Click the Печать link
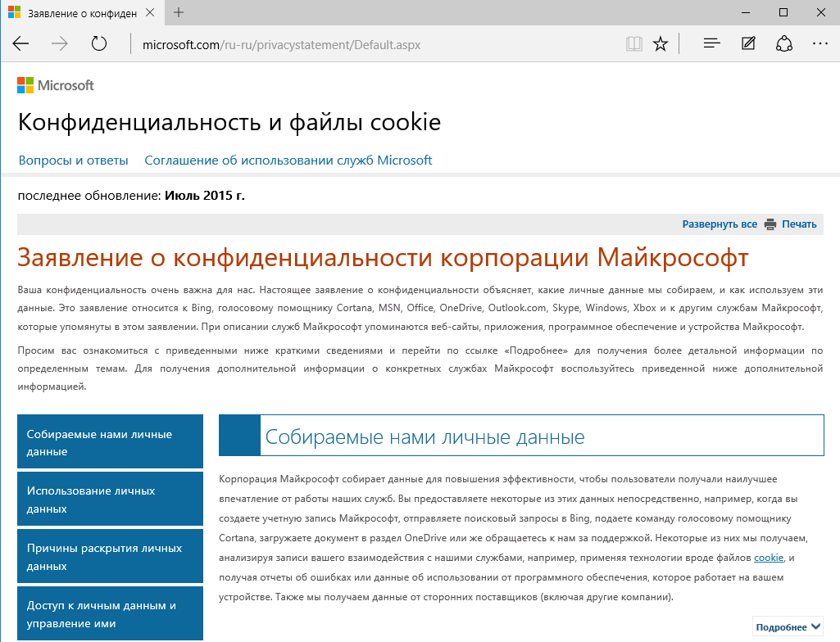 [799, 224]
